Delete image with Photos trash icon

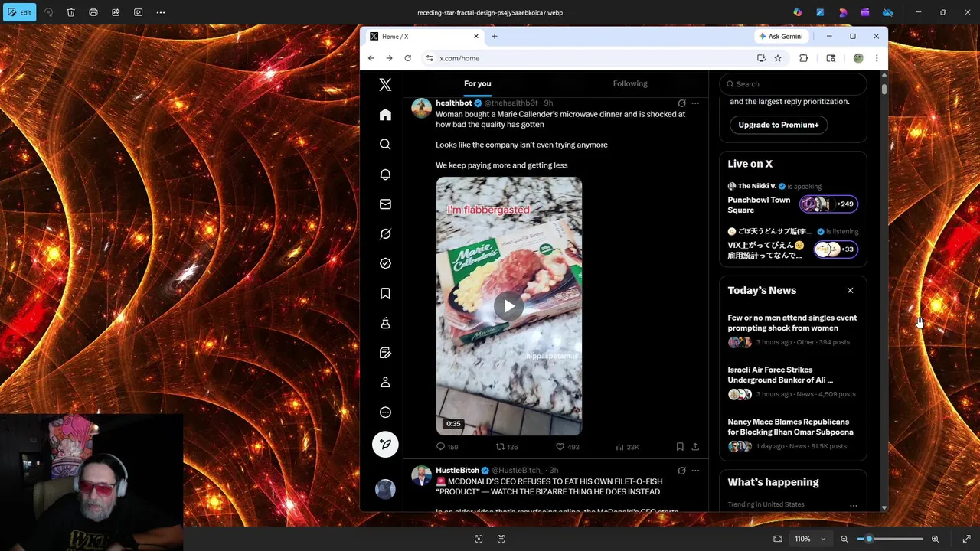click(x=70, y=12)
